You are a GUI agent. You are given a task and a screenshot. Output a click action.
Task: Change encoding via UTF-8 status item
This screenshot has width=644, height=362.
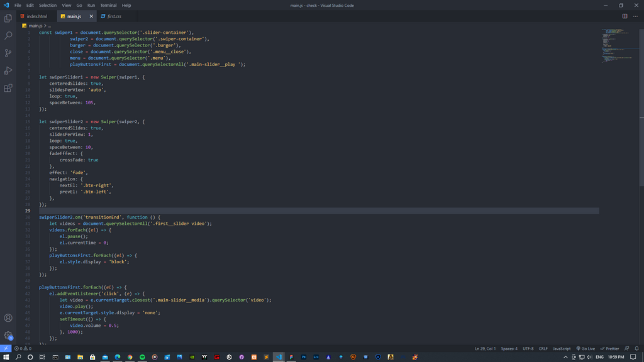(x=528, y=348)
